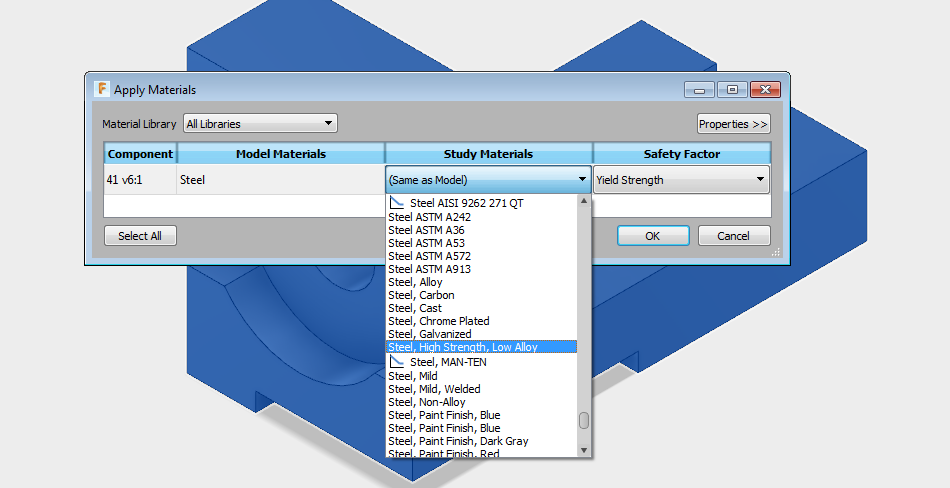Click the Fusion 360 dialog title icon
950x488 pixels.
coord(102,89)
